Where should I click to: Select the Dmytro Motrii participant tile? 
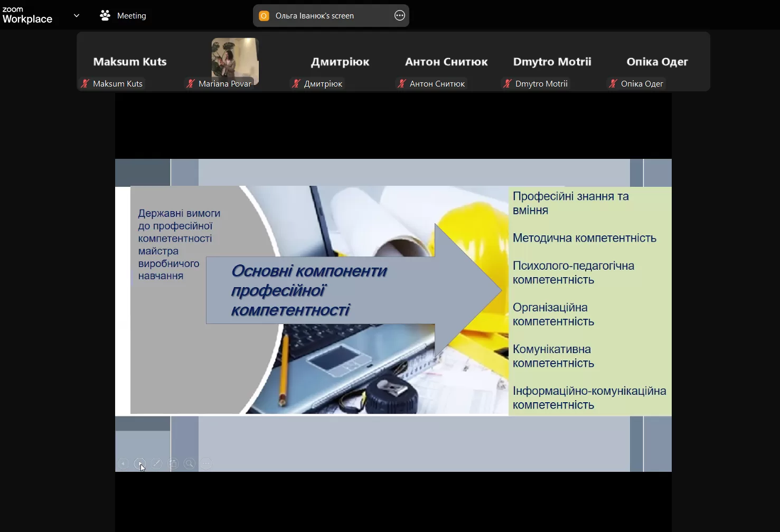click(552, 62)
